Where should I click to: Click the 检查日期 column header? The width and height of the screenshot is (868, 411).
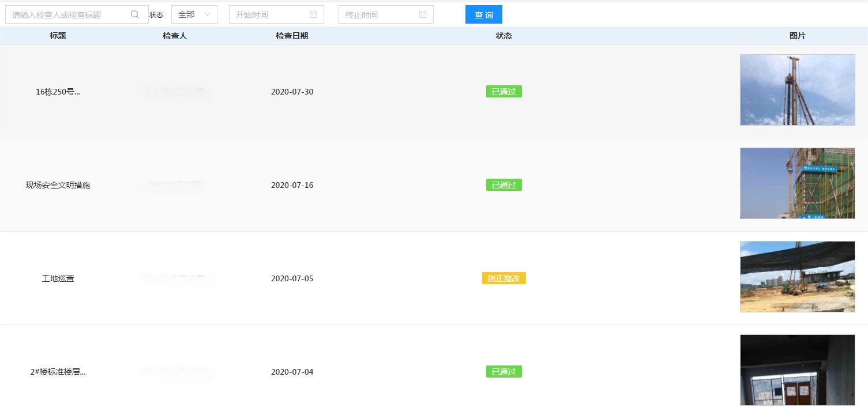(x=292, y=36)
